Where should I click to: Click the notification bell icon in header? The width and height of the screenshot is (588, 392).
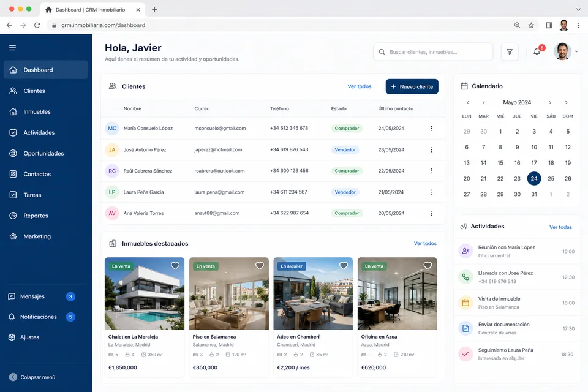(x=537, y=52)
